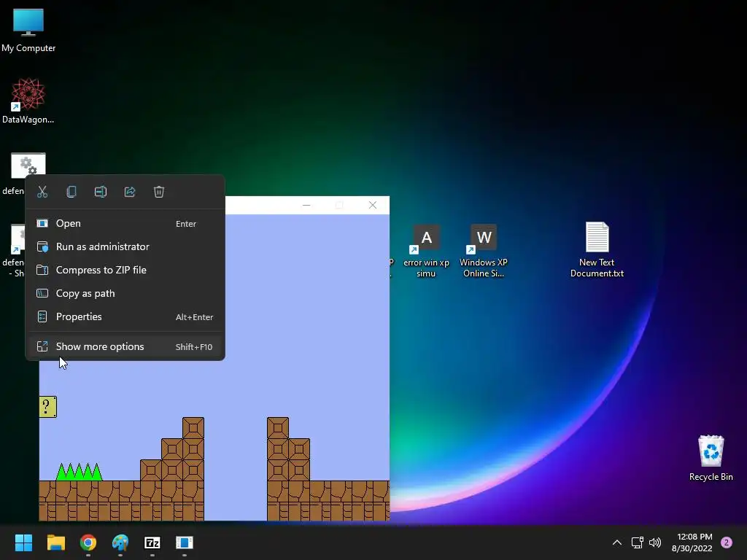Select the My Computer desktop icon
Screen dimensions: 747x560
tap(28, 30)
